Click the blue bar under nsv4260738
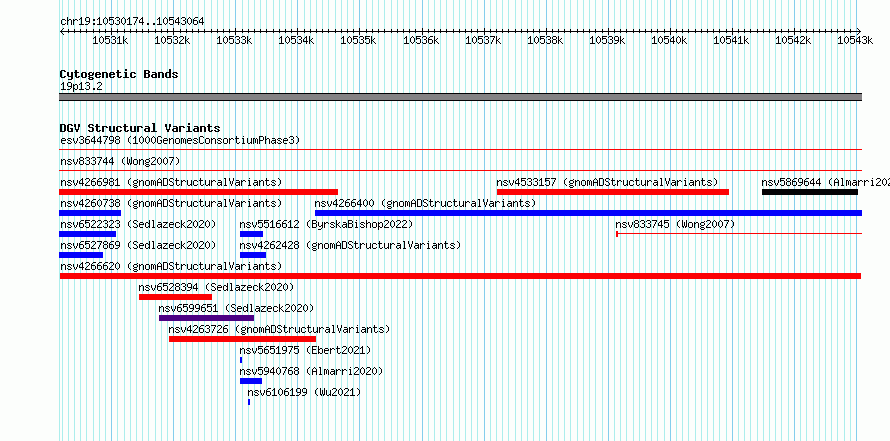The width and height of the screenshot is (890, 441). click(90, 213)
